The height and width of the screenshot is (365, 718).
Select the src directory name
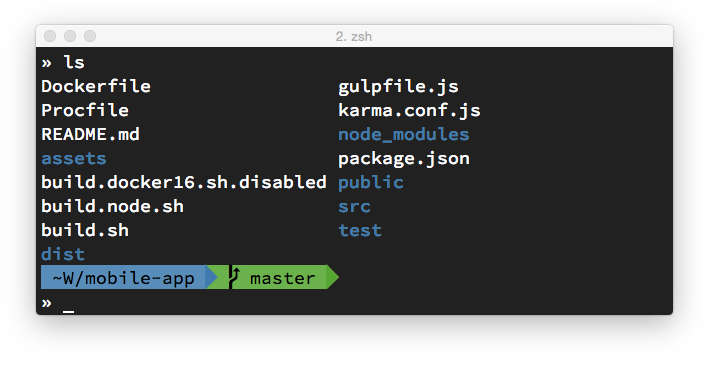click(354, 207)
